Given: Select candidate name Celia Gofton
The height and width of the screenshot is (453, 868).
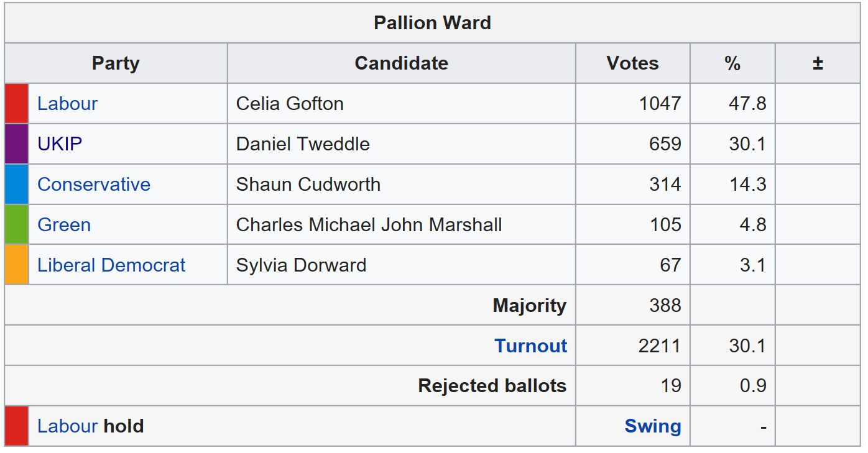Looking at the screenshot, I should click(x=290, y=104).
